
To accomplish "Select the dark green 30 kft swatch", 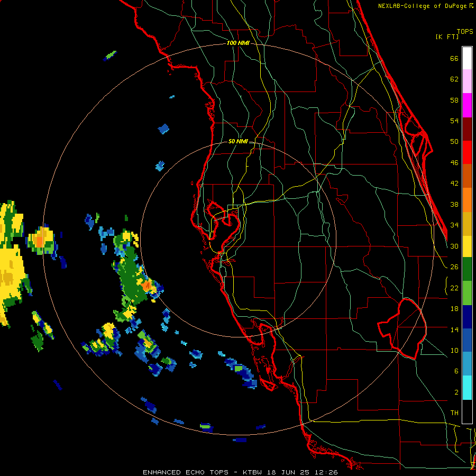I will (x=467, y=269).
